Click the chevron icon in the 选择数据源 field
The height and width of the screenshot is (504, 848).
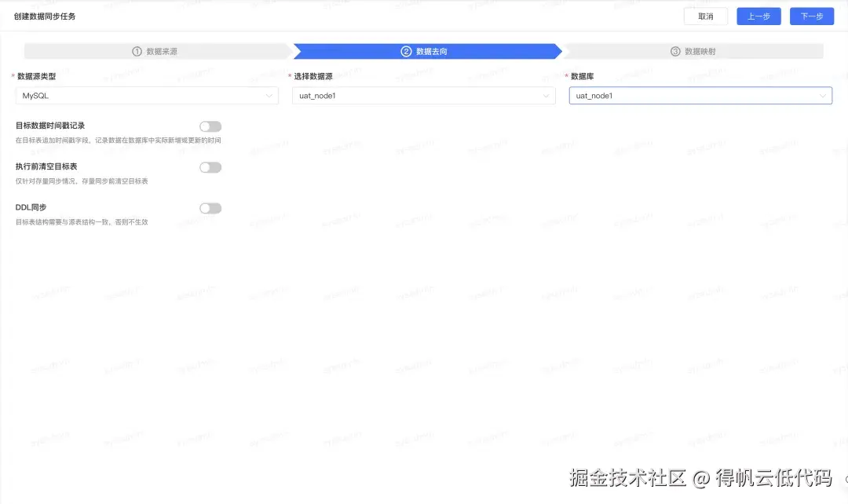tap(546, 95)
